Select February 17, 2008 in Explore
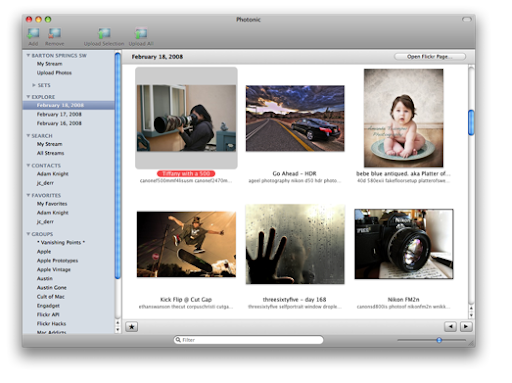The image size is (512, 383). (59, 114)
